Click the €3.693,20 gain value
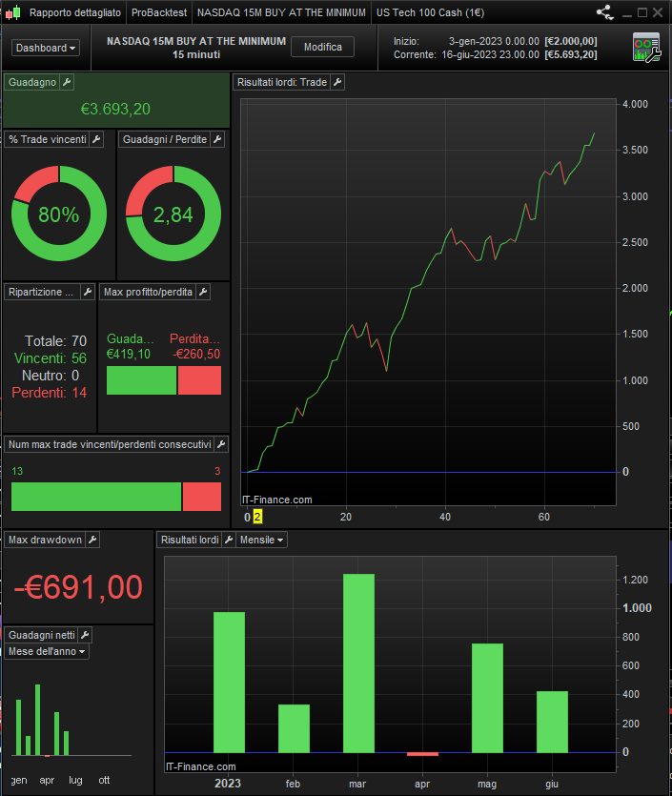Viewport: 672px width, 796px height. tap(115, 109)
